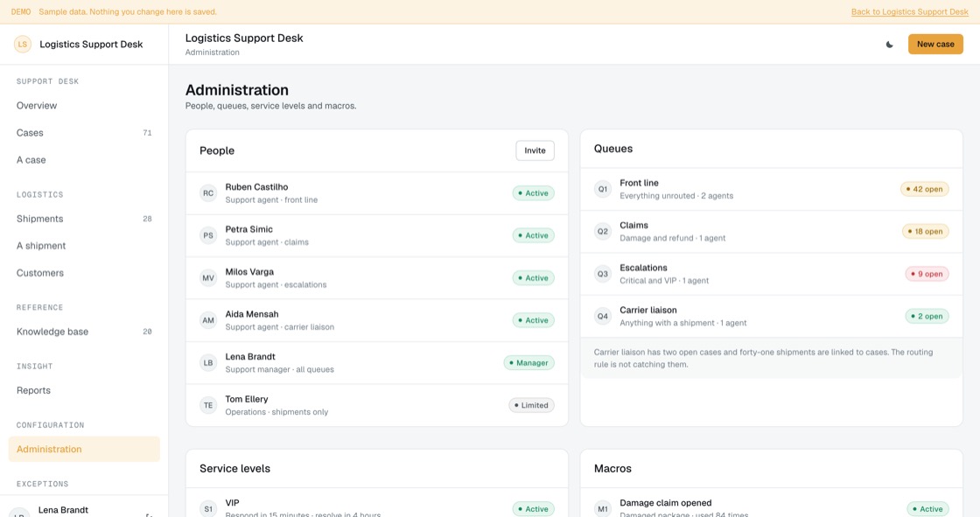Open Overview in the sidebar
Screen dimensions: 980x517
click(84, 106)
